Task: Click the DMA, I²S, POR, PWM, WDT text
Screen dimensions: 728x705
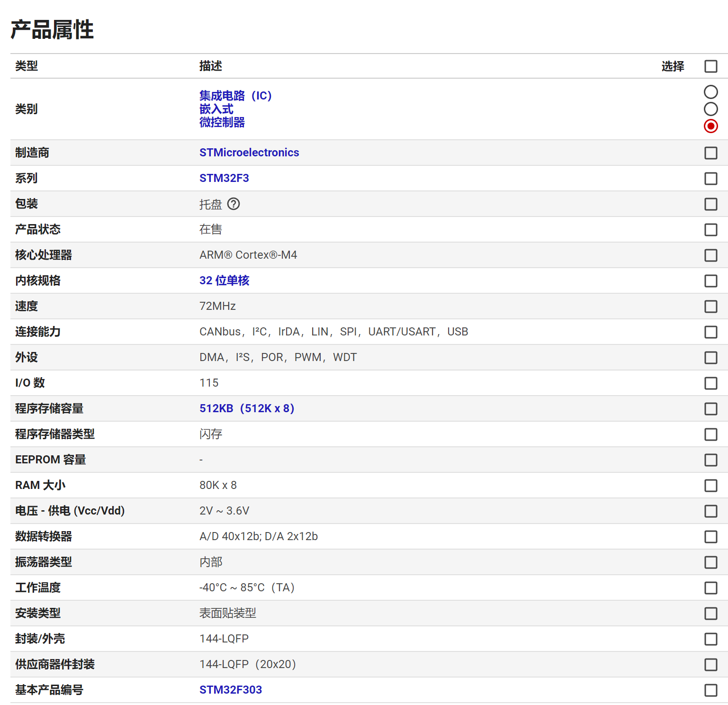Action: [278, 357]
